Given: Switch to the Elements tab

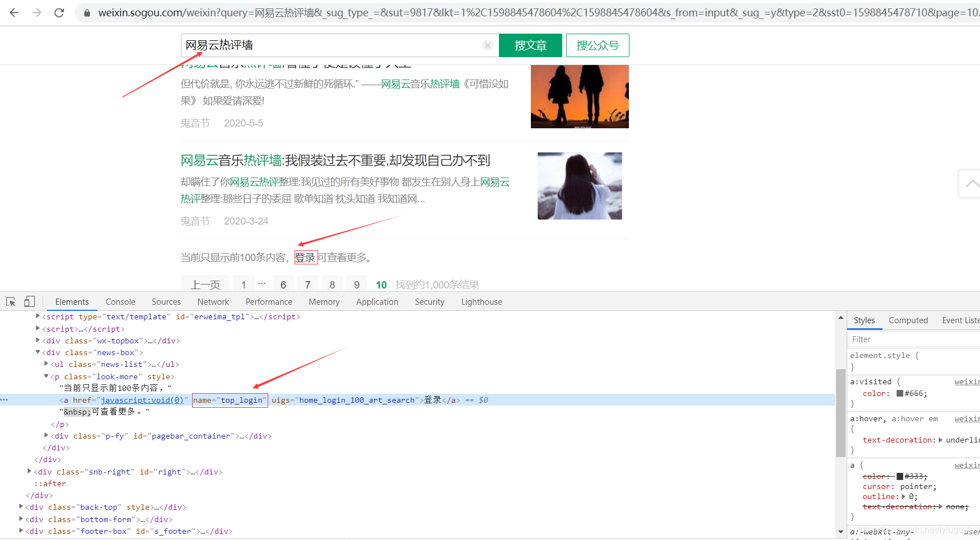Looking at the screenshot, I should 72,302.
